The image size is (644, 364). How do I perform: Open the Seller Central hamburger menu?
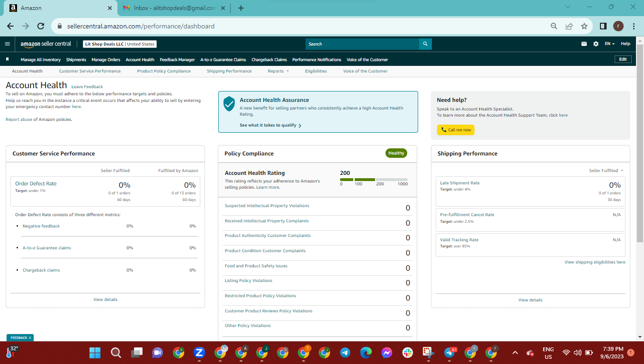click(7, 44)
